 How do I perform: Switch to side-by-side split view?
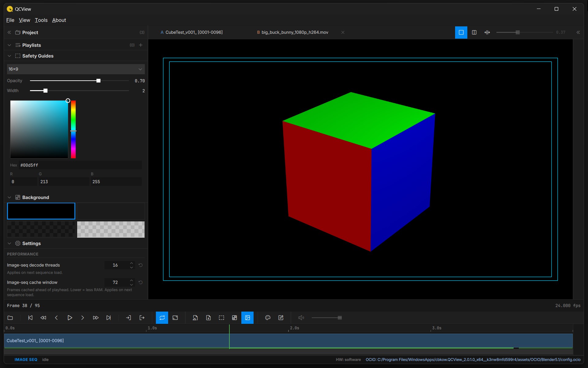pos(474,32)
